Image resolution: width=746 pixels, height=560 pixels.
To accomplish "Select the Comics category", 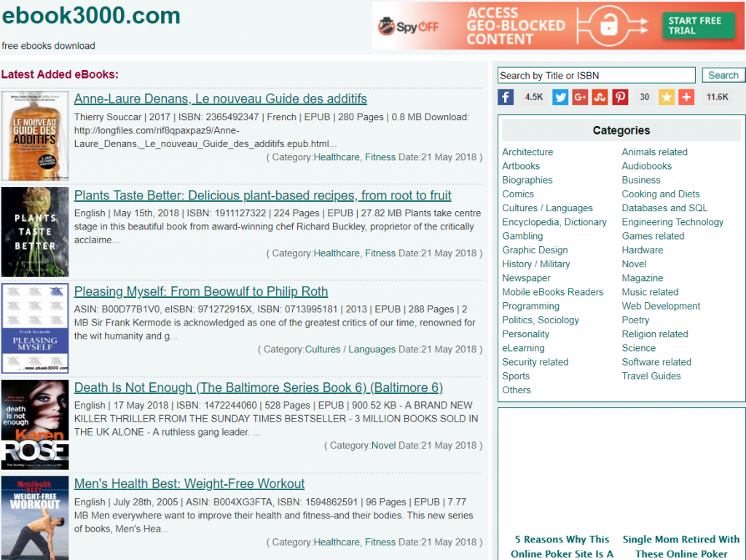I will 518,194.
